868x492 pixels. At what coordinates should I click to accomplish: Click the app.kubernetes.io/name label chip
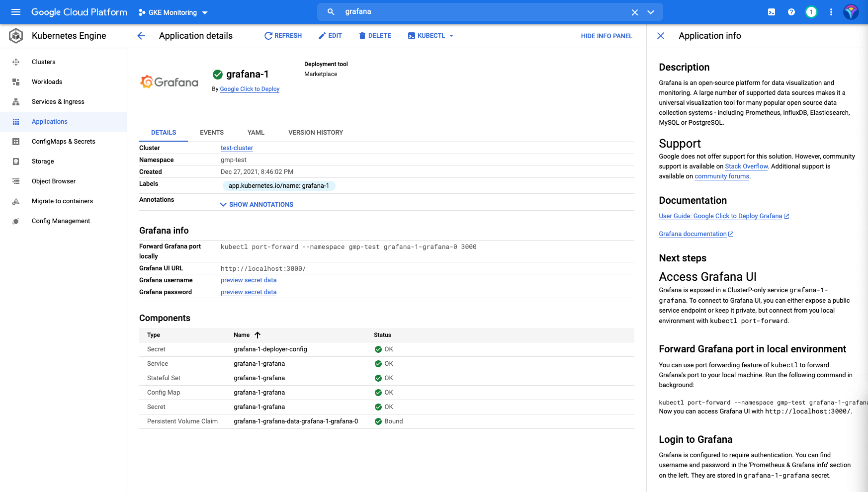279,186
